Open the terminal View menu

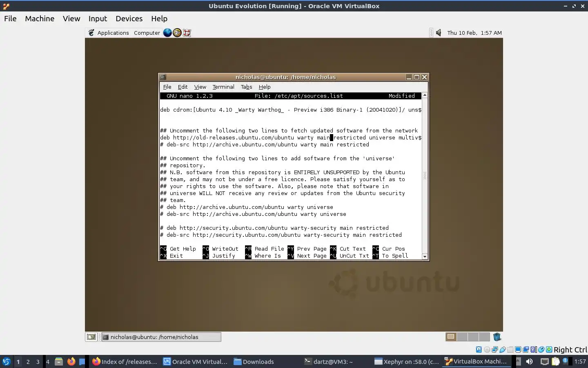pos(200,87)
